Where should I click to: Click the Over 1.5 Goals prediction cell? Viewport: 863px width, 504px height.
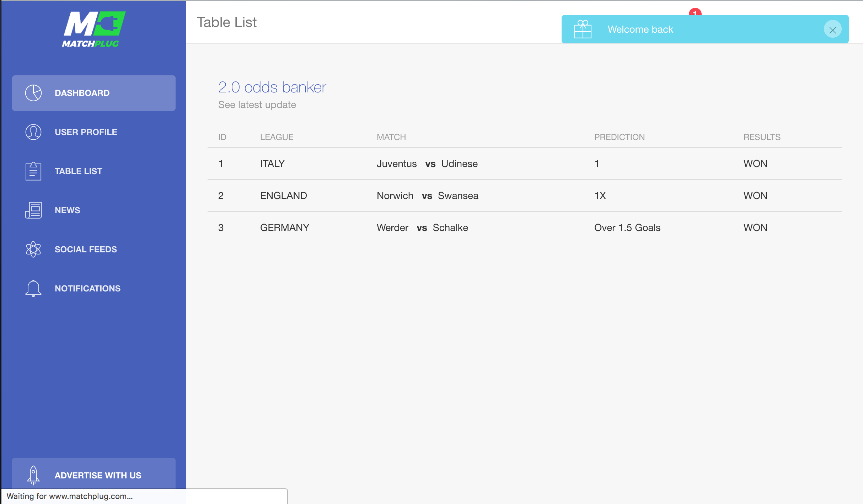click(627, 228)
